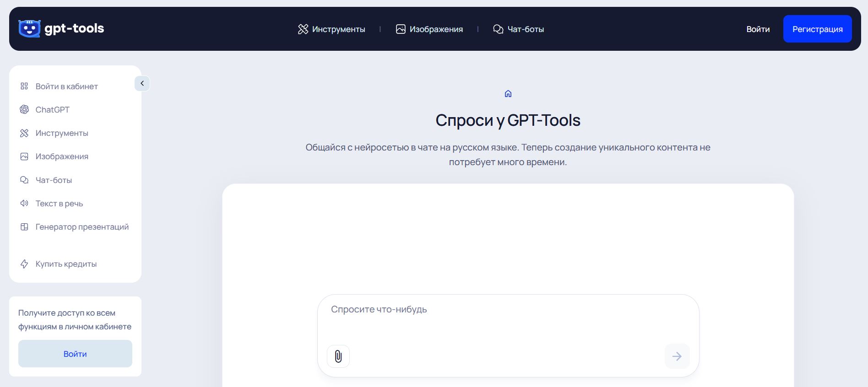Open Инструменты in the top navigation
Screen dimensions: 868x387
click(331, 29)
